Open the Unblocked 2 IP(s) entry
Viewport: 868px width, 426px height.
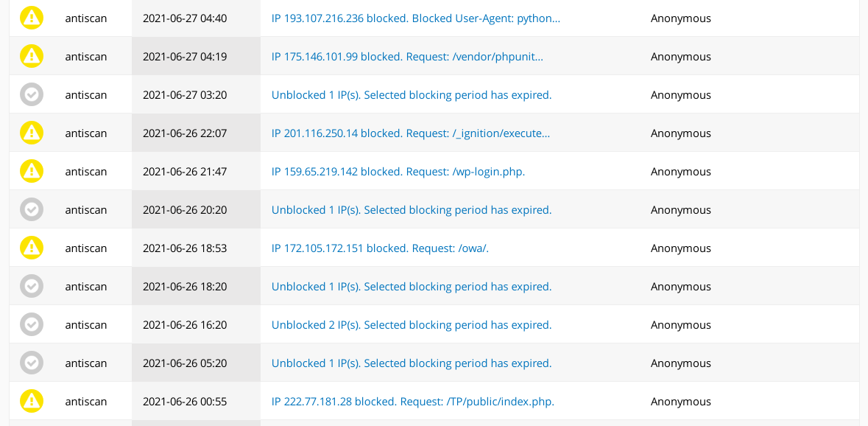pyautogui.click(x=412, y=324)
